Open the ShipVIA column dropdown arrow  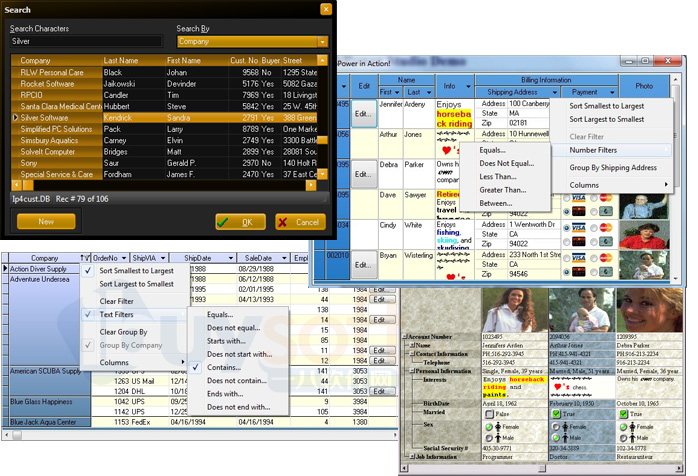[x=163, y=258]
